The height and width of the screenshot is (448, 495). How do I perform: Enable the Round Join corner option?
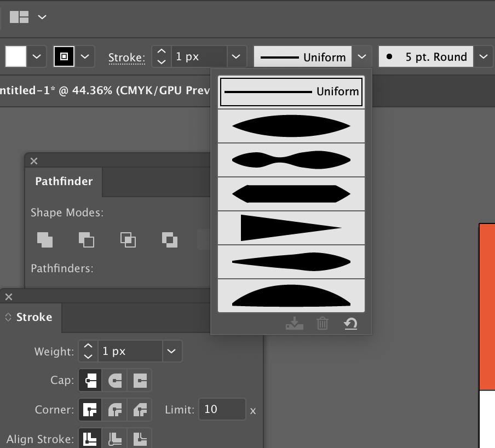click(115, 409)
